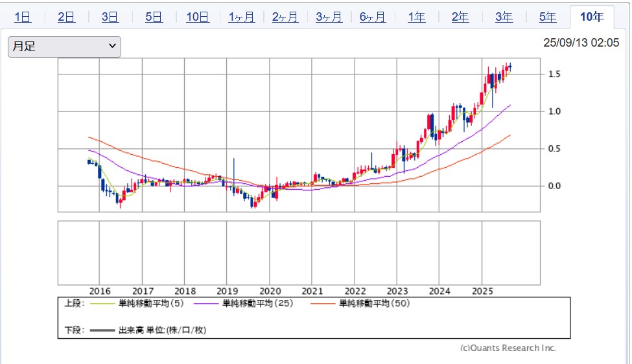Click the empty volume chart panel
This screenshot has width=632, height=364.
click(299, 253)
